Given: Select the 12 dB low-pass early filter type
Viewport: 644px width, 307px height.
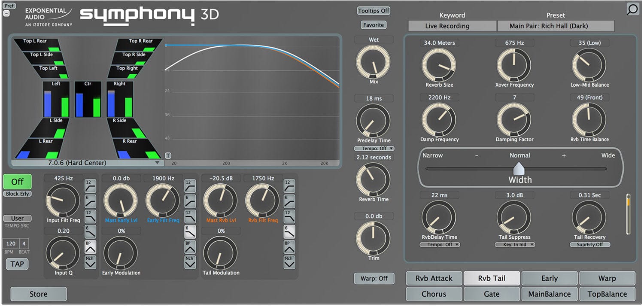Looking at the screenshot, I should [190, 216].
